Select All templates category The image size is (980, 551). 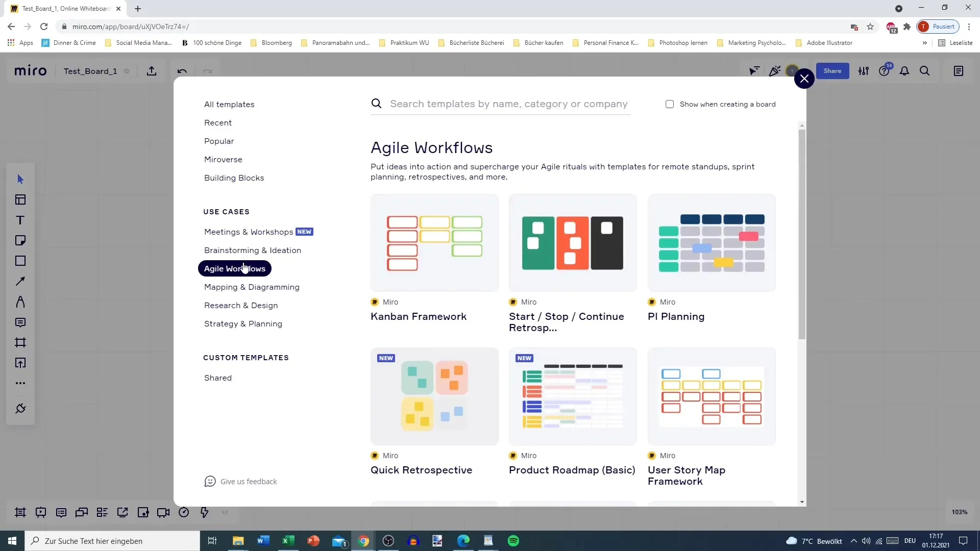point(230,104)
